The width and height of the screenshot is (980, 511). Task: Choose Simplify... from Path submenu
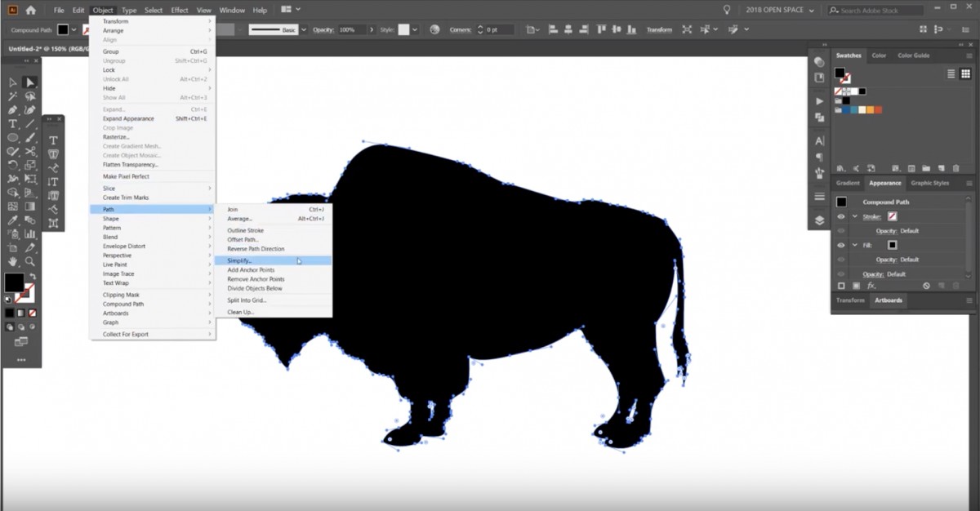tap(274, 260)
